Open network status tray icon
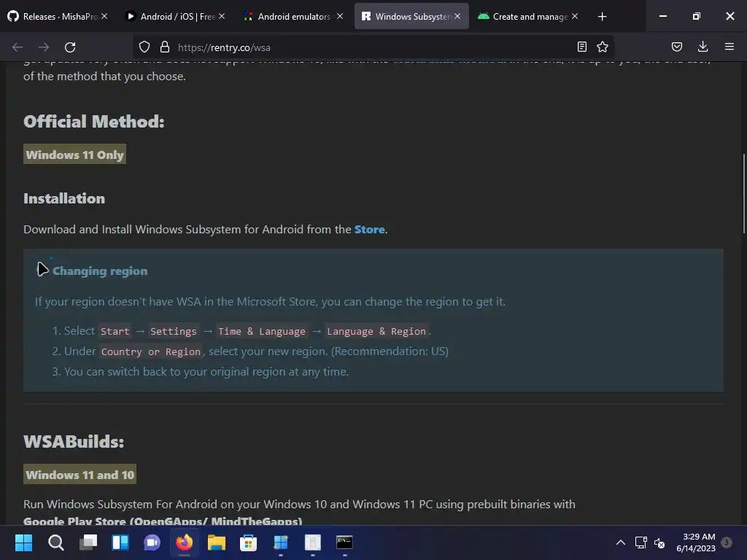The height and width of the screenshot is (560, 747). click(x=640, y=542)
